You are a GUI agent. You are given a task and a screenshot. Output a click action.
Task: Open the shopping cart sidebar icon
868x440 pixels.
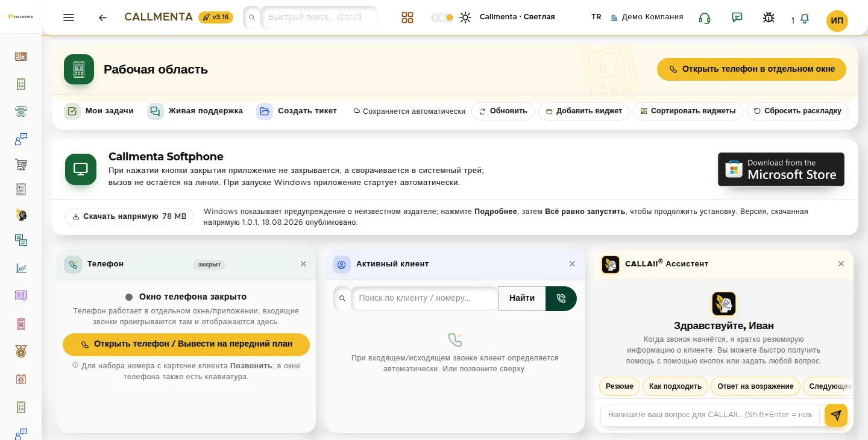tap(21, 164)
